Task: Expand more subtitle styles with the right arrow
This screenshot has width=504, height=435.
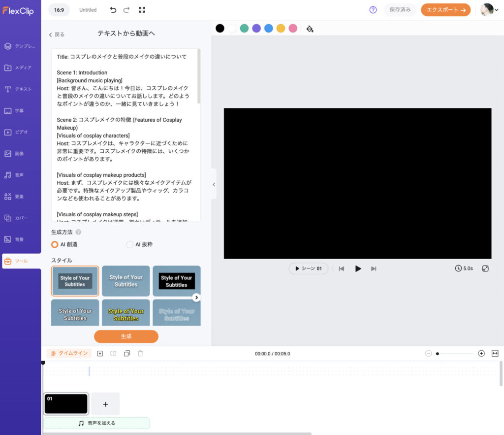Action: (x=196, y=297)
